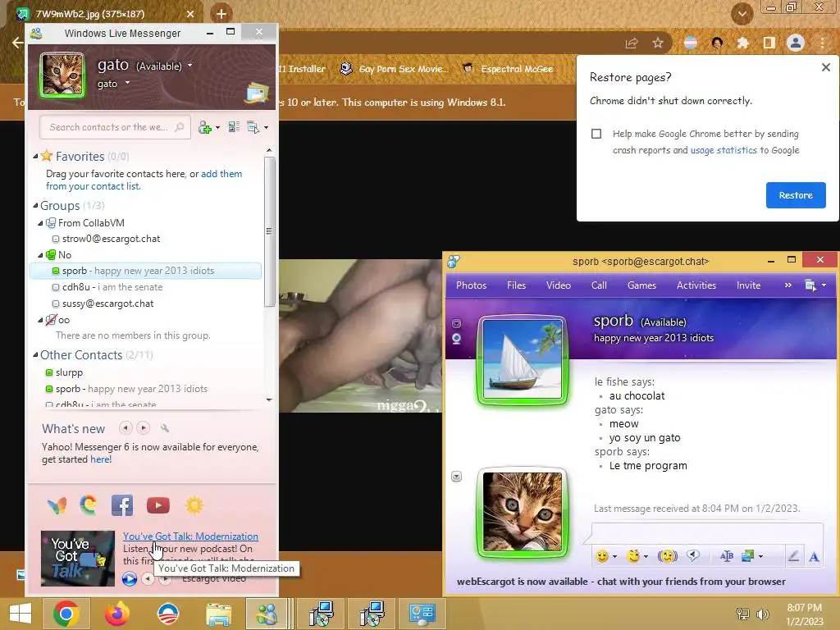Open the Games menu in chat window
Screen dimensions: 840x630
641,285
